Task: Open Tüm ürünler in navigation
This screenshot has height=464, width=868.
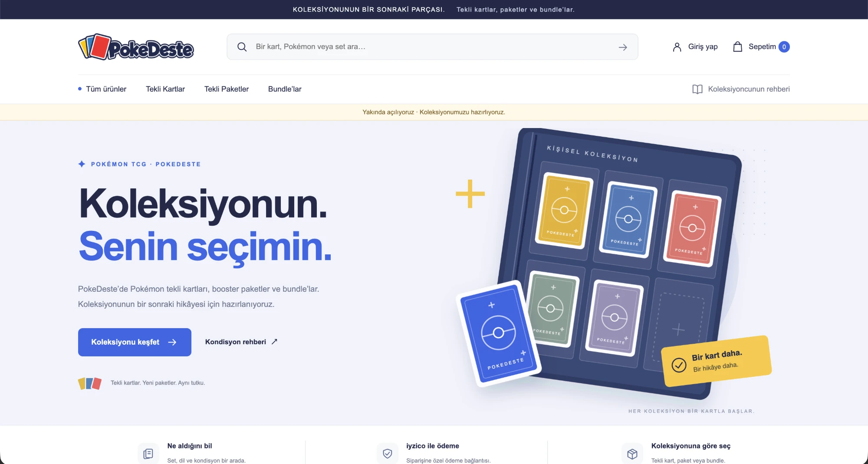Action: coord(106,89)
